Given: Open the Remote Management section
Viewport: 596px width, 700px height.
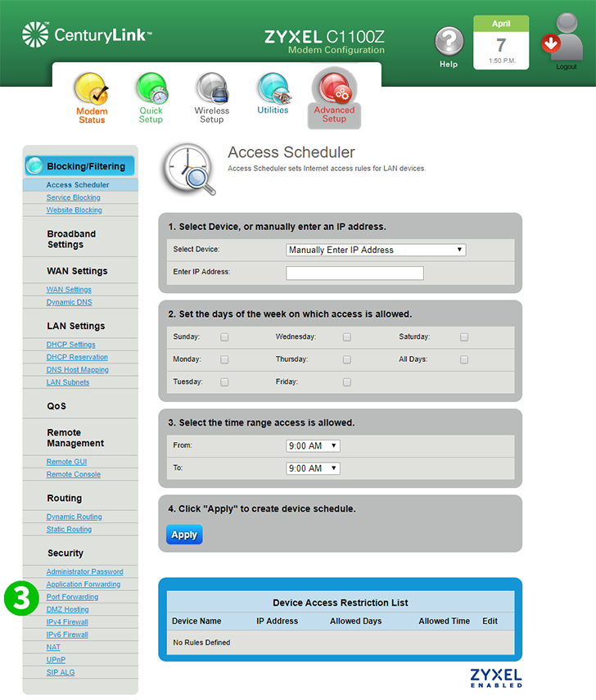Looking at the screenshot, I should tap(75, 438).
